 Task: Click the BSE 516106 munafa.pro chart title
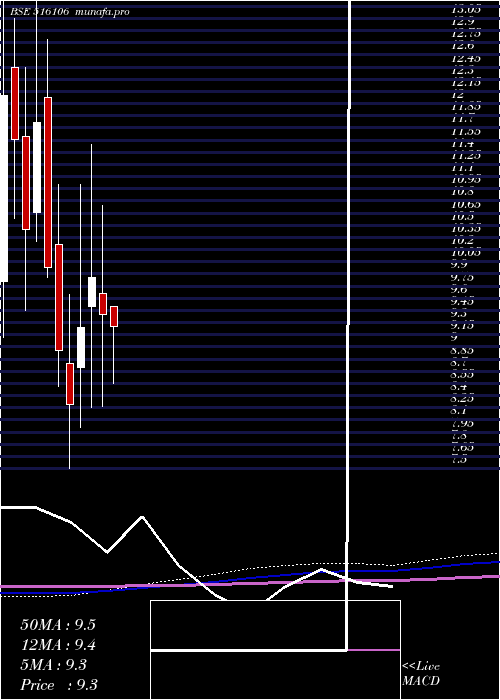[x=70, y=12]
